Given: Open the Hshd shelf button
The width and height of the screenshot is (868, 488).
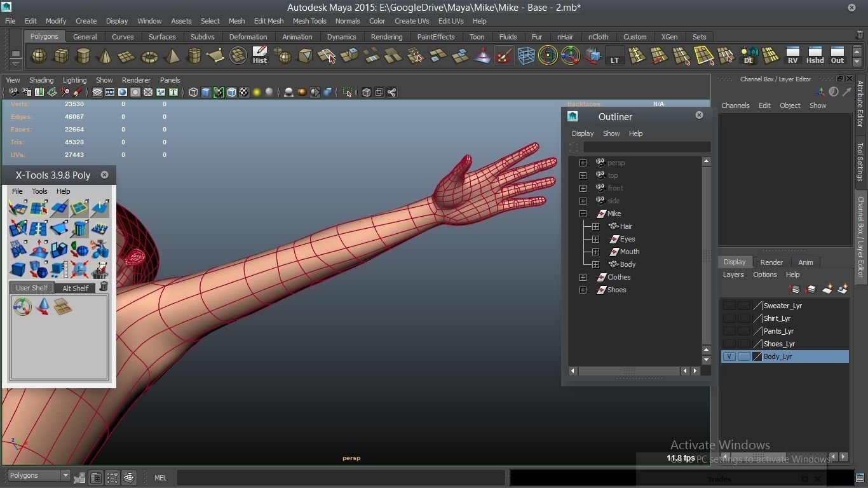Looking at the screenshot, I should pos(815,56).
